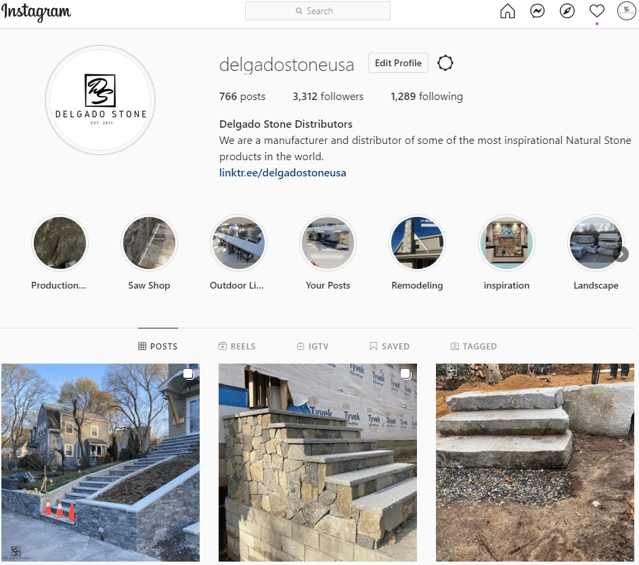Viewport: 639px width, 565px height.
Task: Open the activity heart icon
Action: 597,11
